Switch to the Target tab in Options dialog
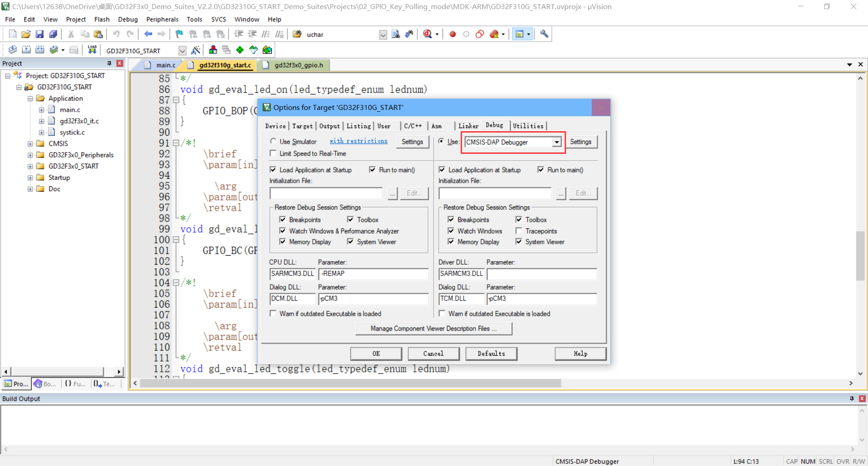868x466 pixels. click(302, 126)
